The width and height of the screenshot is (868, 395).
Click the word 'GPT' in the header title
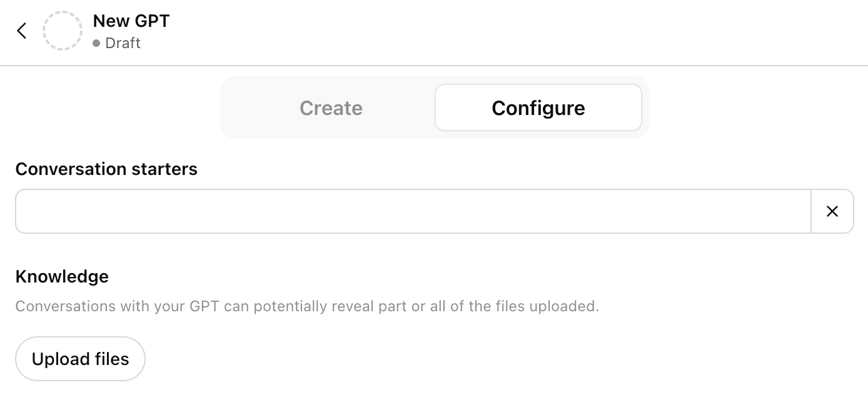coord(152,21)
